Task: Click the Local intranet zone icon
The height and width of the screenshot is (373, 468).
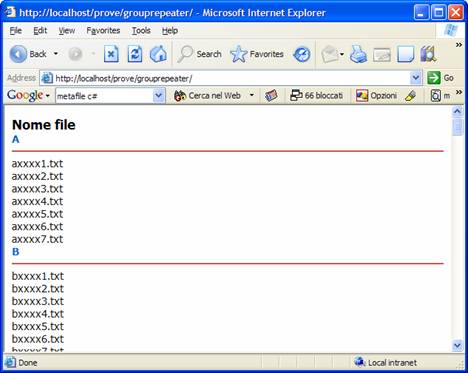Action: 359,362
